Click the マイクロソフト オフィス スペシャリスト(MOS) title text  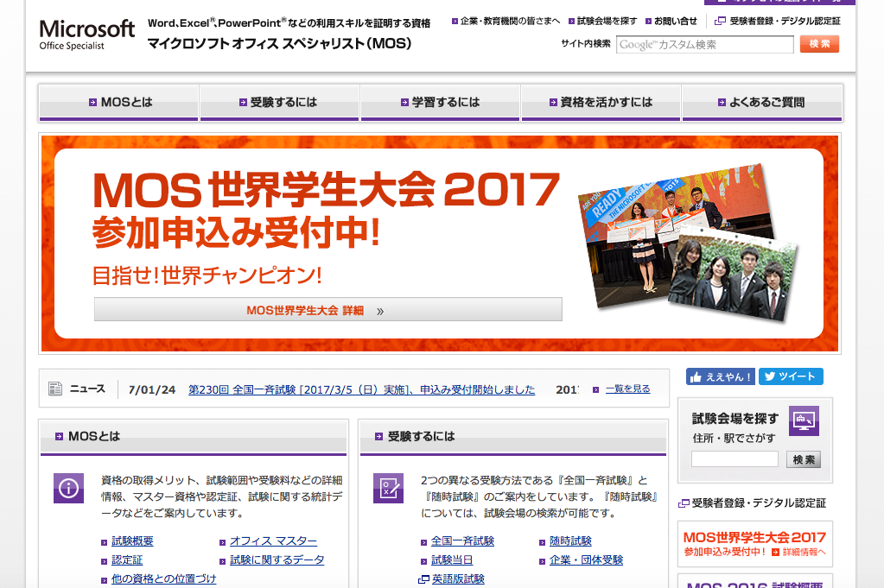point(280,43)
